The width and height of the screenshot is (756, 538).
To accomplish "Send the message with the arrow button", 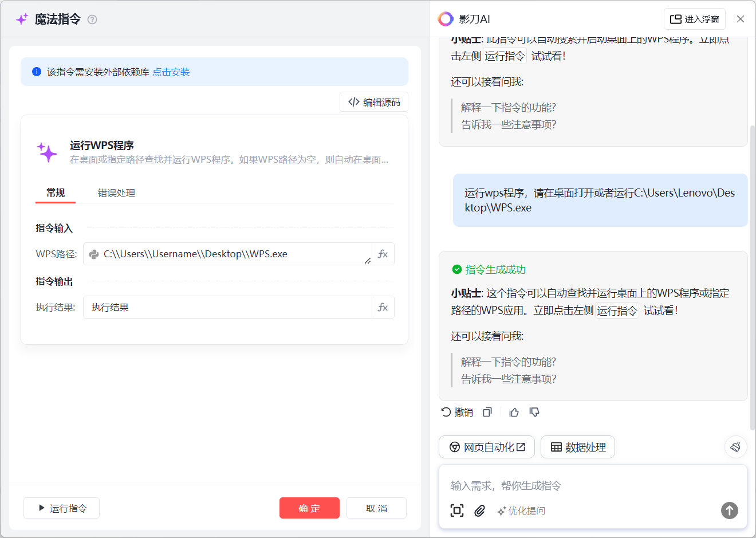I will click(730, 510).
